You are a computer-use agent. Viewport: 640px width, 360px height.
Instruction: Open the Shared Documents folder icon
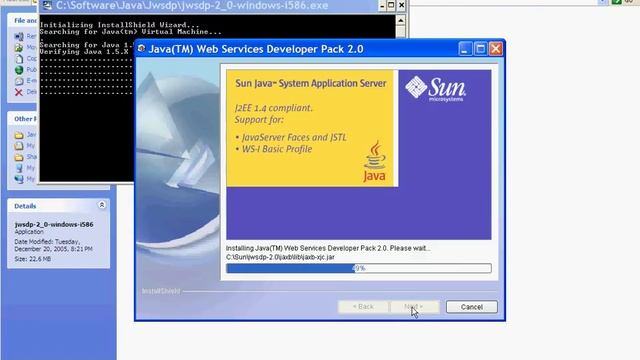coord(19,157)
